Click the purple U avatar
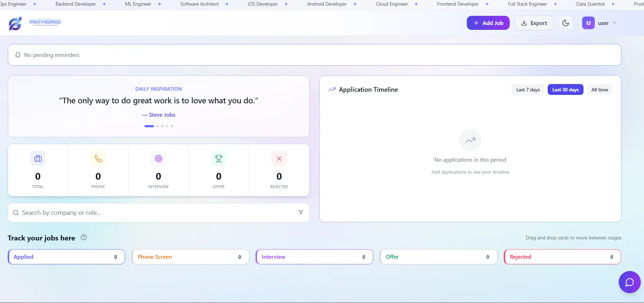Viewport: 644px width, 303px height. (588, 23)
